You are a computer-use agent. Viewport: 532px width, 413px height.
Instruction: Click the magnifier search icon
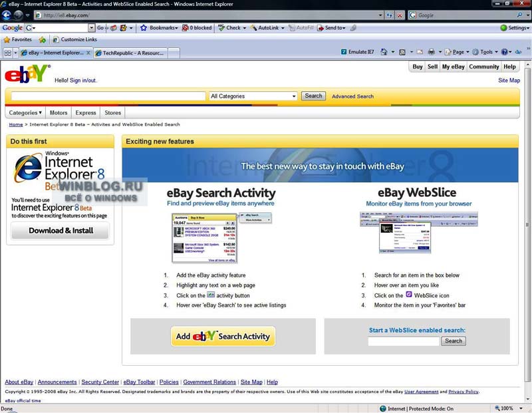[519, 15]
